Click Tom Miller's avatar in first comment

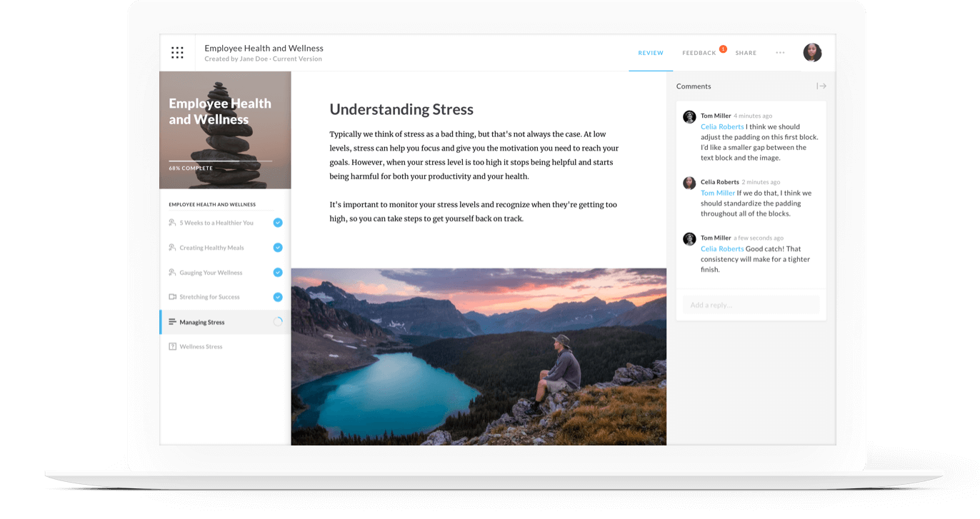pos(689,117)
